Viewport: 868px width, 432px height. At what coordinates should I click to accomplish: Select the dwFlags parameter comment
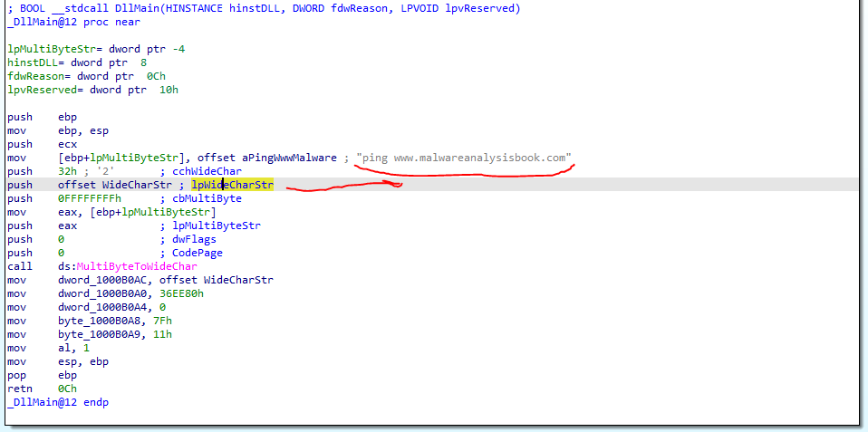click(x=197, y=239)
